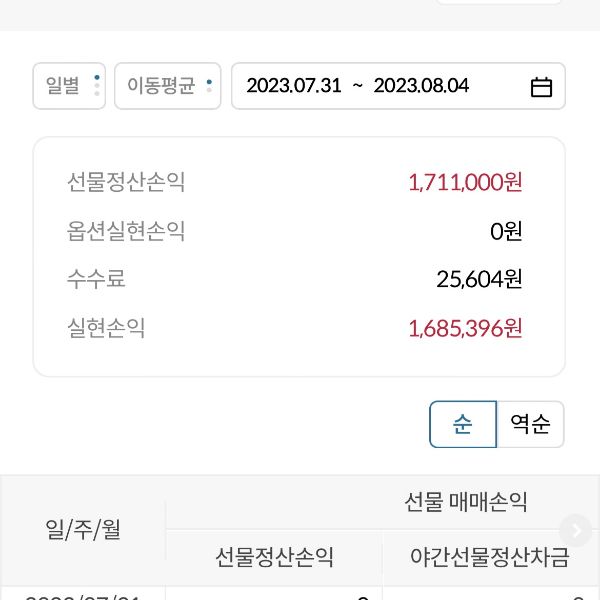Viewport: 600px width, 600px height.
Task: Select the 실현손익 label in summary
Action: 106,328
